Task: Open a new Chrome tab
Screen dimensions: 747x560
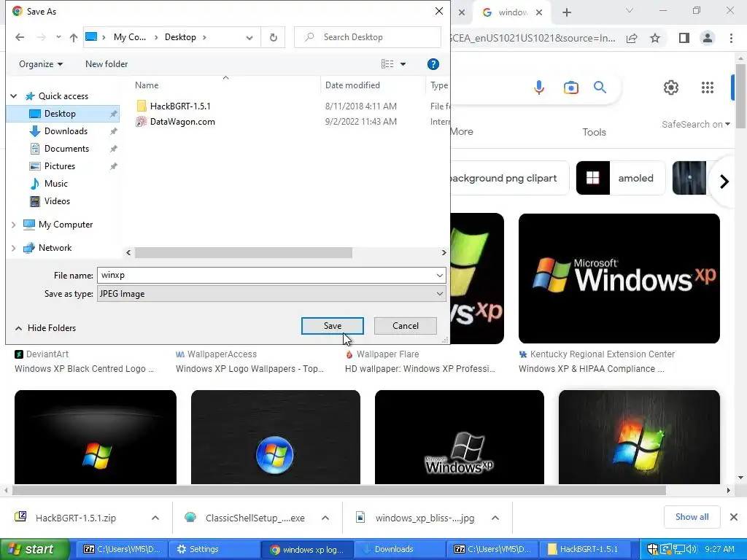Action: (566, 12)
